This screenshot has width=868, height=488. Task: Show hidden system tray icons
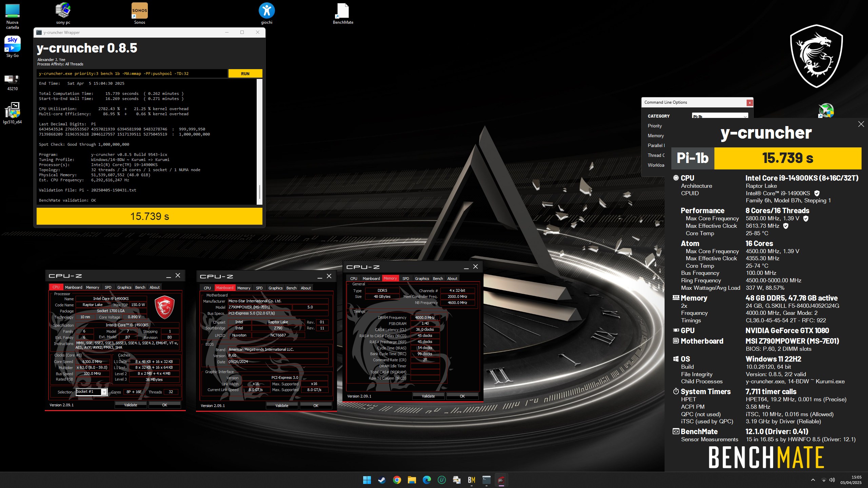click(813, 480)
